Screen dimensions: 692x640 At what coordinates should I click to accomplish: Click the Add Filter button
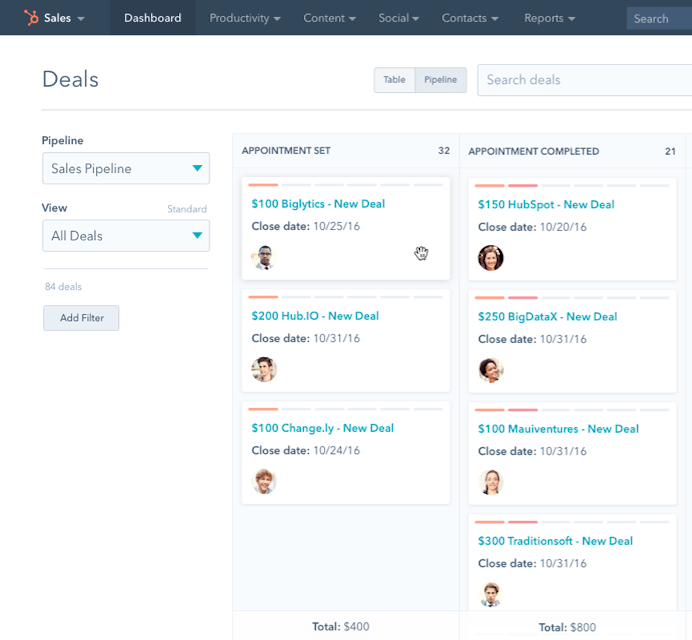tap(81, 318)
